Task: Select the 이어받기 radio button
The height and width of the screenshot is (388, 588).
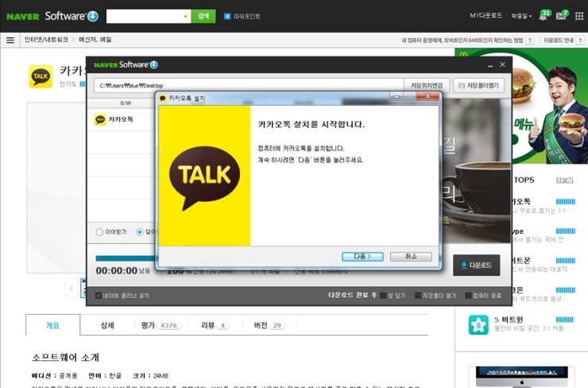Action: 99,232
